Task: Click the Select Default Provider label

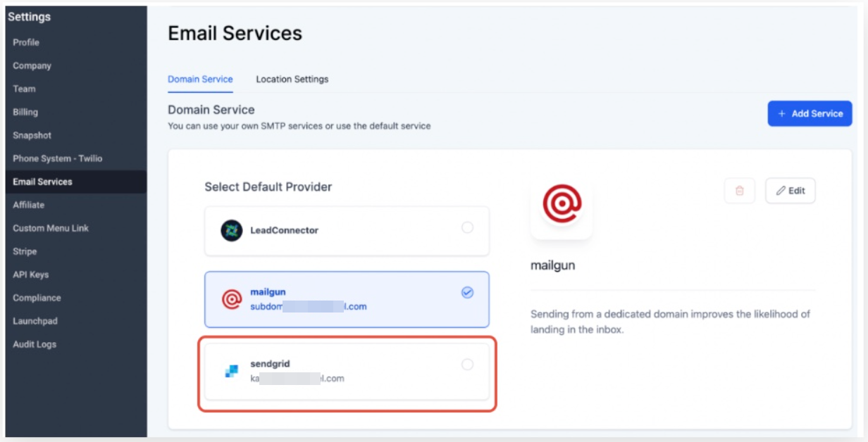Action: [x=268, y=187]
